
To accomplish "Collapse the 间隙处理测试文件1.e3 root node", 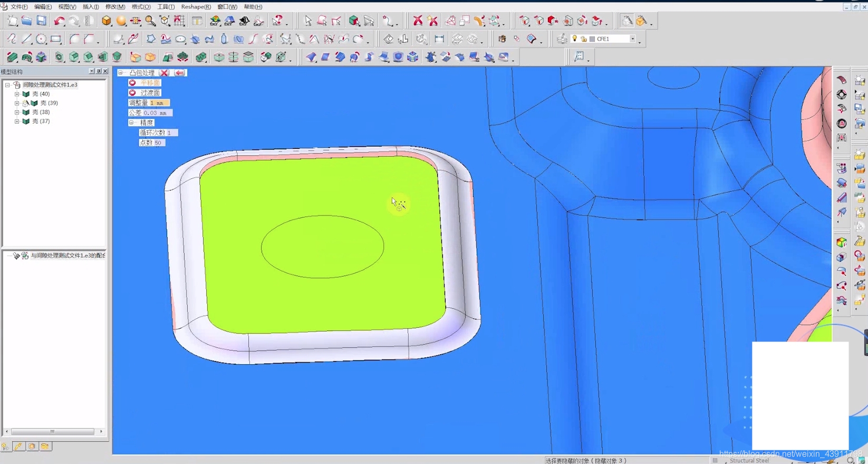I will (7, 84).
